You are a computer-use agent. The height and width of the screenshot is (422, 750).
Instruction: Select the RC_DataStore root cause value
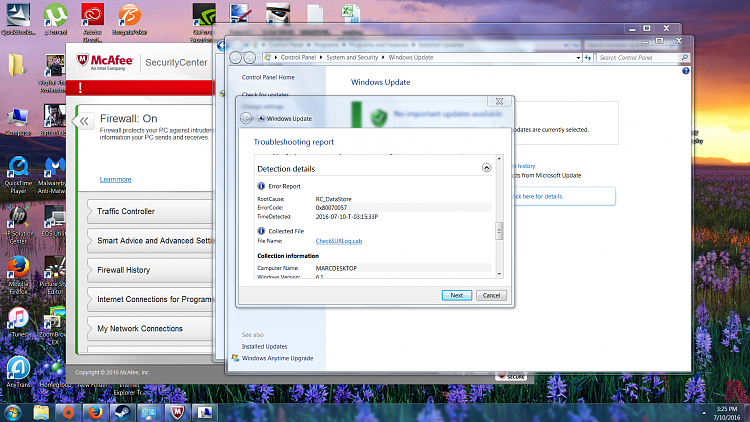[x=333, y=199]
